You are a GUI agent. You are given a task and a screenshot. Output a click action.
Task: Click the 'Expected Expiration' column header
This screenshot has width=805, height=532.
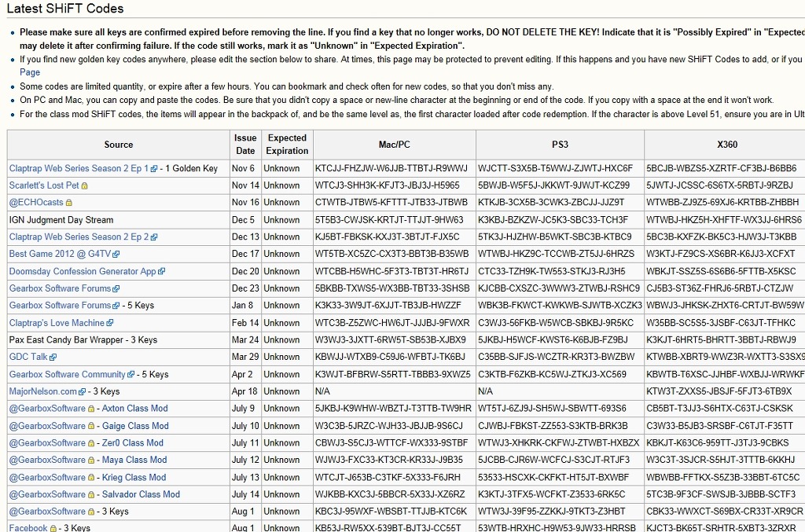(x=287, y=145)
